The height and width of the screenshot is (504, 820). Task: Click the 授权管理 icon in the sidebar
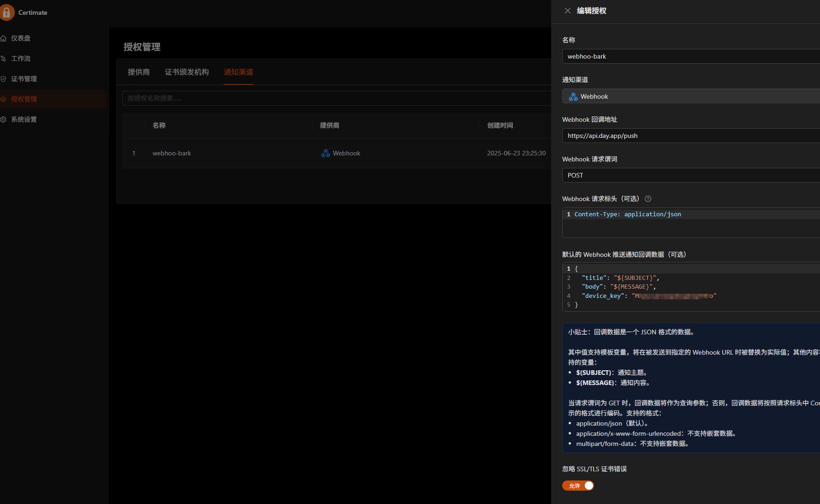tap(3, 99)
